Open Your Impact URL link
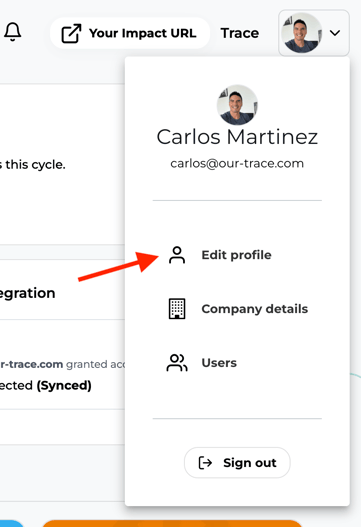Viewport: 361px width, 527px height. (x=130, y=33)
